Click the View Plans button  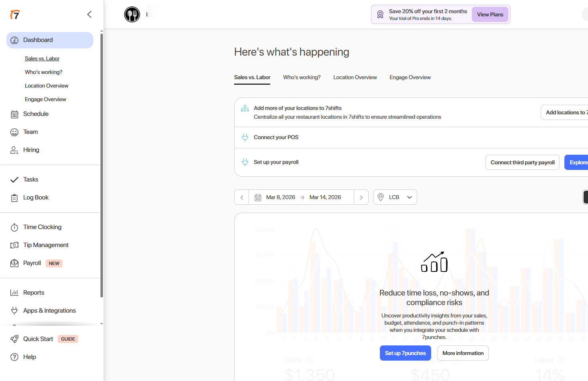click(x=490, y=14)
